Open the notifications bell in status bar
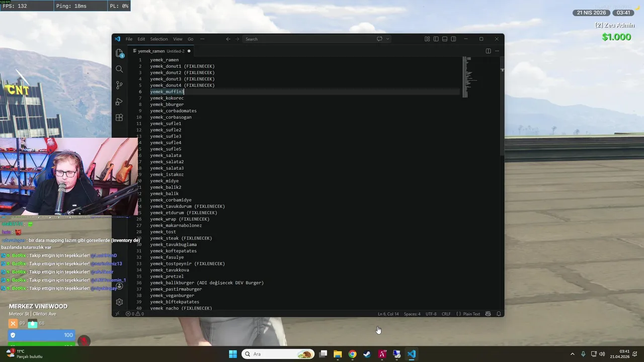 (499, 314)
